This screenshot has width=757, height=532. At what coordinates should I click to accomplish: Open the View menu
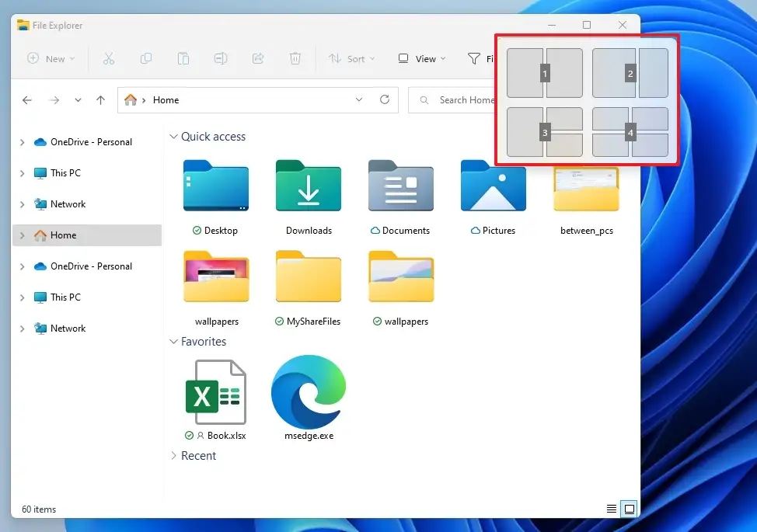tap(422, 58)
